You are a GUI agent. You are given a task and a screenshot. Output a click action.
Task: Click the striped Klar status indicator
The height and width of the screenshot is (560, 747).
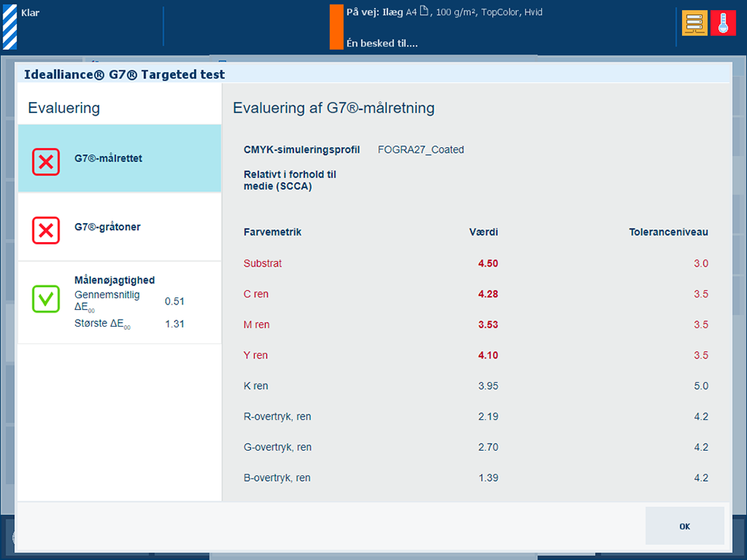pyautogui.click(x=10, y=27)
